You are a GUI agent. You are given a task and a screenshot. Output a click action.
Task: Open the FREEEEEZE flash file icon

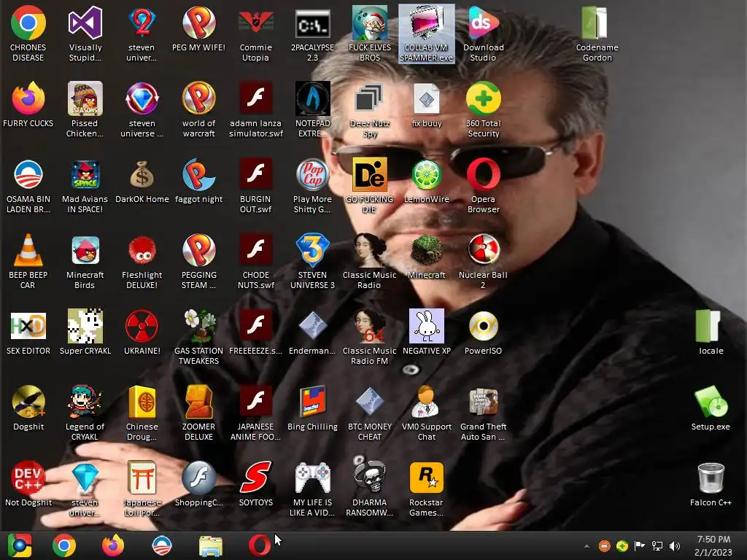[x=256, y=326]
